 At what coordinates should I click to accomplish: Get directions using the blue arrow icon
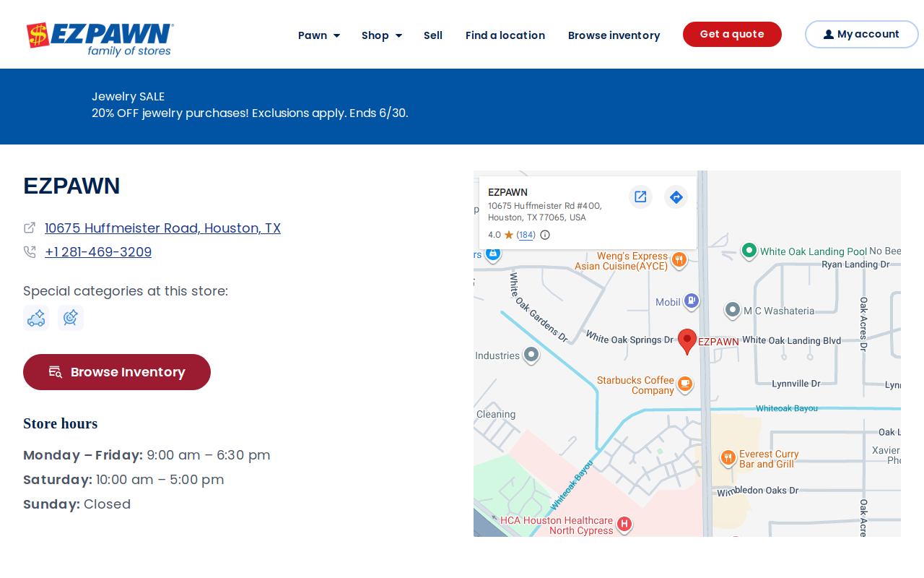676,197
